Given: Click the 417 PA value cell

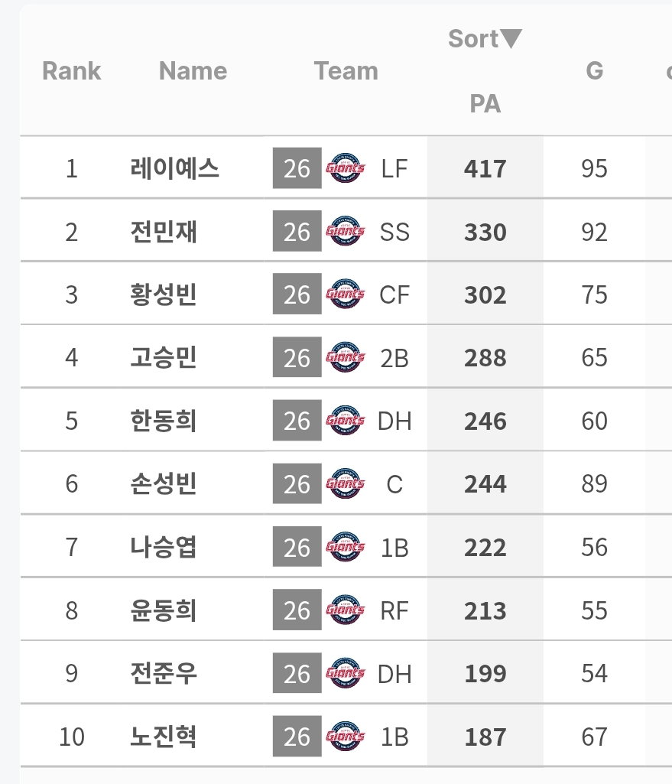Looking at the screenshot, I should (x=485, y=168).
